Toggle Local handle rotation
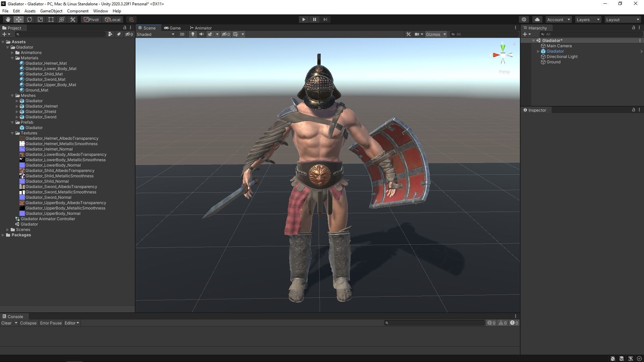The height and width of the screenshot is (362, 644). pyautogui.click(x=113, y=19)
